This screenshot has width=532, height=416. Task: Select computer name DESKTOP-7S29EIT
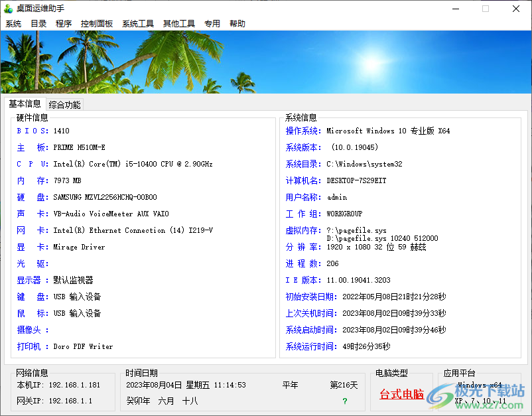coord(356,180)
